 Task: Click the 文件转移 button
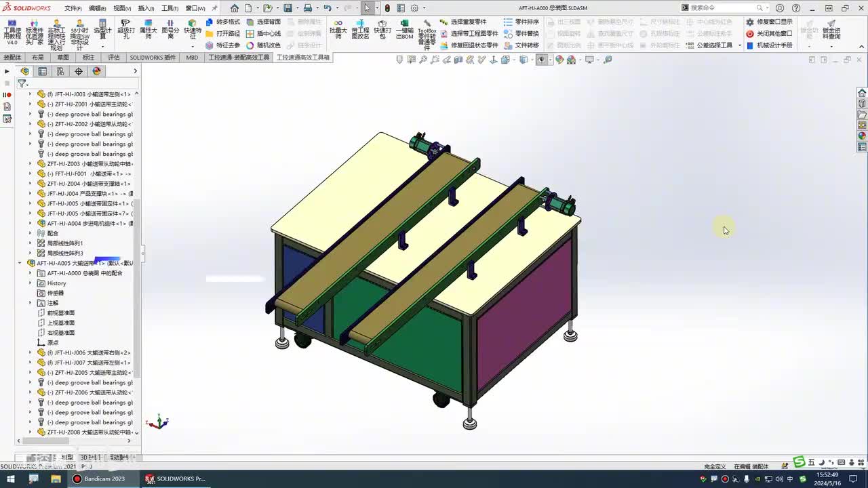[x=521, y=45]
